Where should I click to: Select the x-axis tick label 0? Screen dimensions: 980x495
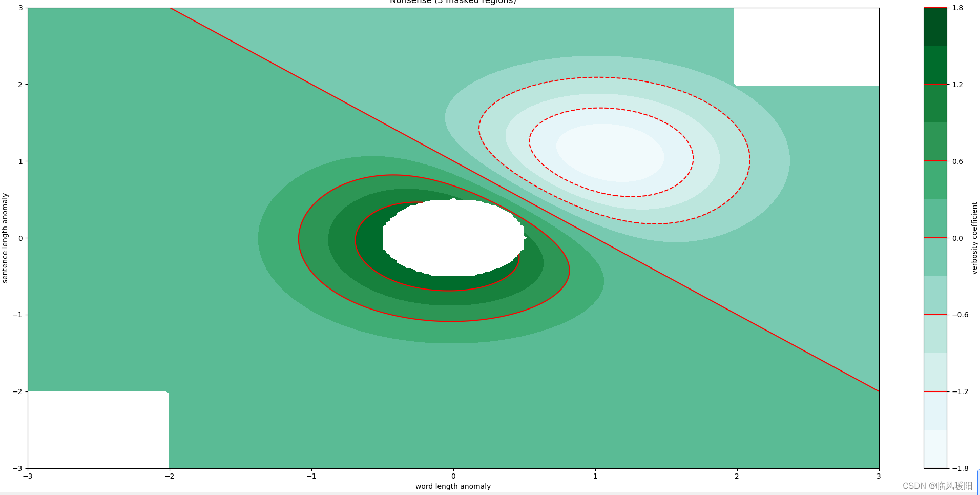coord(453,476)
